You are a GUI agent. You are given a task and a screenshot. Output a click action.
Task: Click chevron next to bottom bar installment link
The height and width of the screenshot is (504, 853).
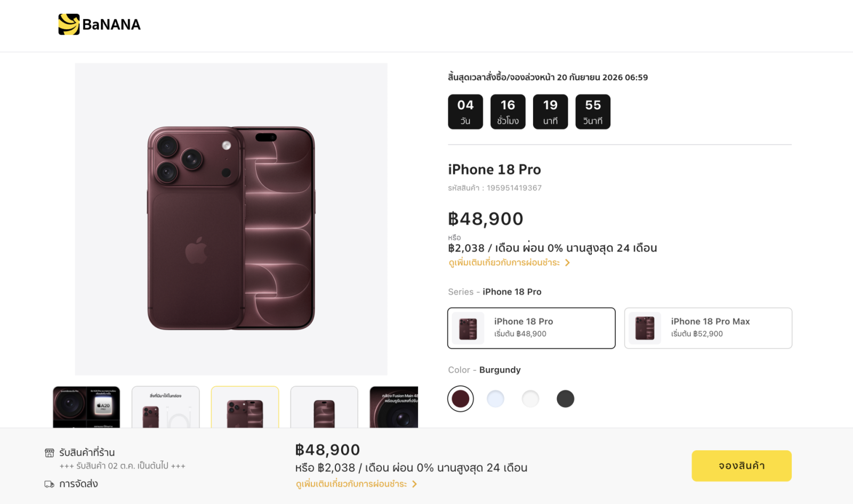(x=414, y=484)
